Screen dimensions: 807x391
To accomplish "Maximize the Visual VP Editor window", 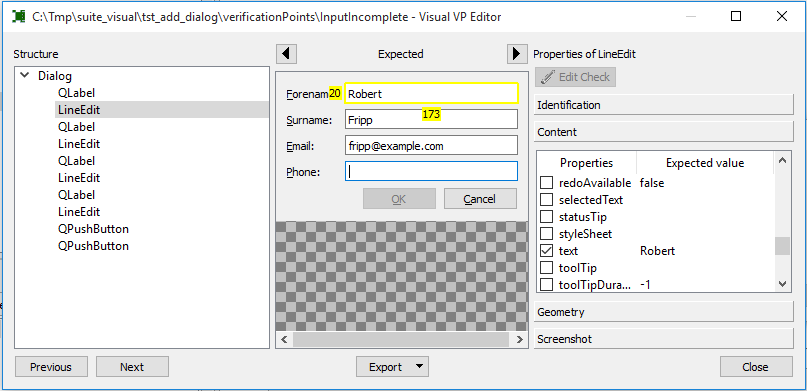I will [736, 16].
